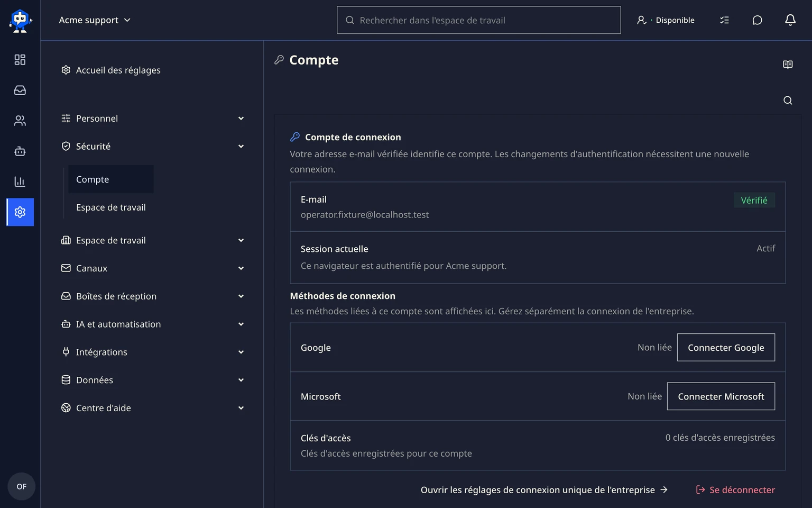The width and height of the screenshot is (812, 508).
Task: Change the Disponible availability status
Action: 666,20
